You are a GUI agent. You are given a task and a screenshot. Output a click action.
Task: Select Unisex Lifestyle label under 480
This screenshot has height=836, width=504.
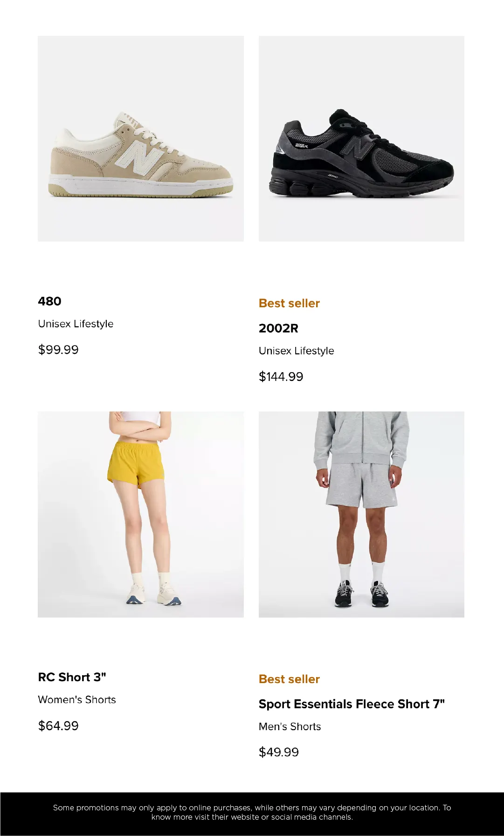[x=76, y=324]
